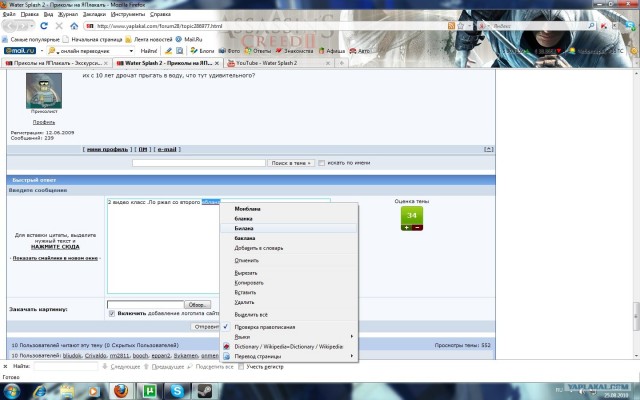Click the find bar 'Найти' input field

(x=66, y=367)
